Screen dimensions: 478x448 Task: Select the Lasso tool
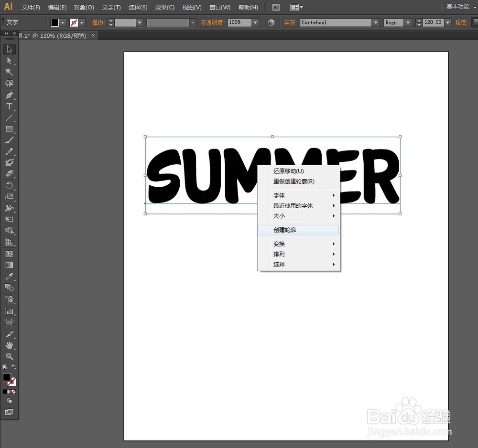coord(9,83)
